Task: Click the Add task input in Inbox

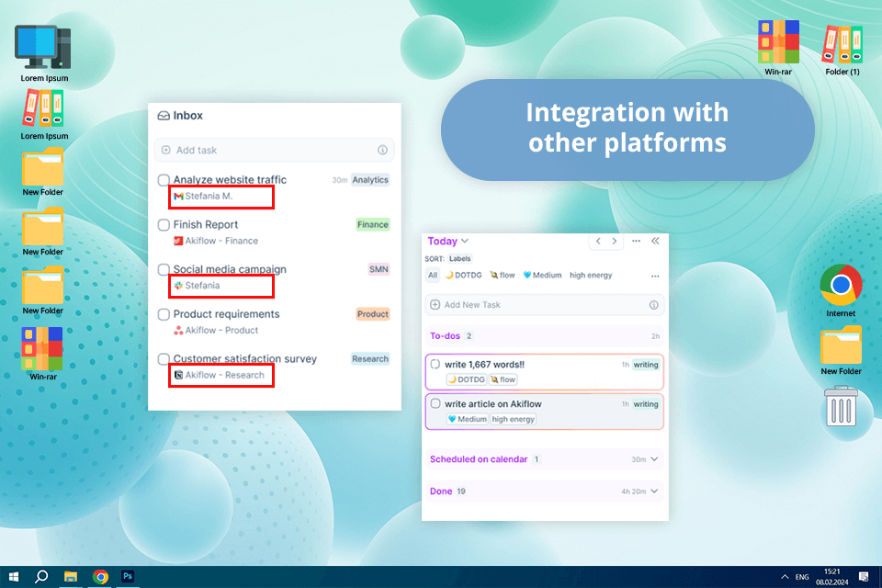Action: (274, 151)
